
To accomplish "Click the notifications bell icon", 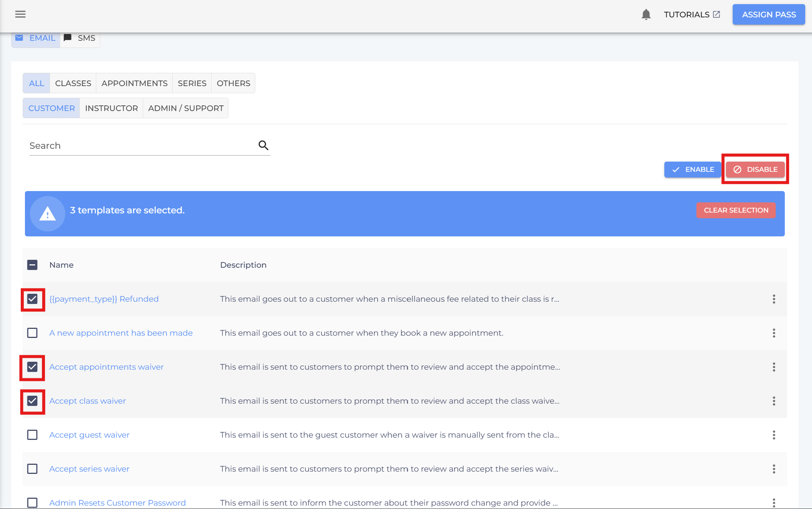I will (646, 14).
